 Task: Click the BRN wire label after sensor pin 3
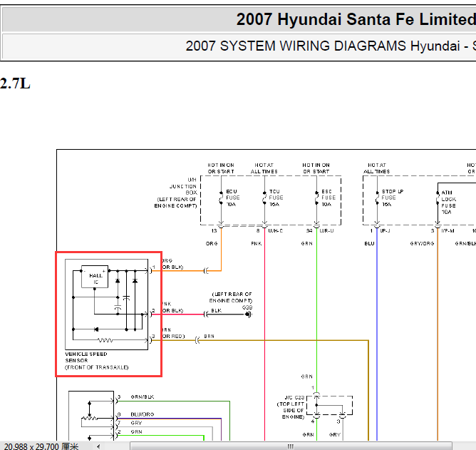209,337
